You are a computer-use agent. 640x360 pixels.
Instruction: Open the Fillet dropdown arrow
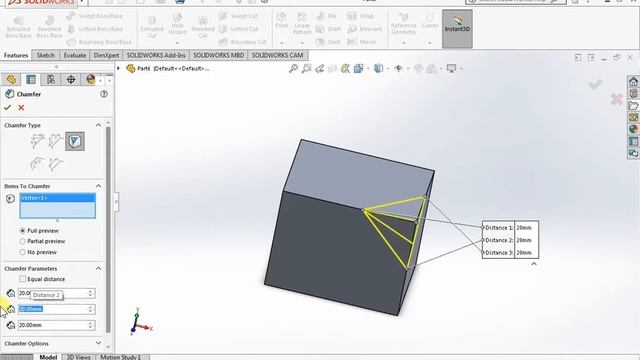(x=282, y=42)
